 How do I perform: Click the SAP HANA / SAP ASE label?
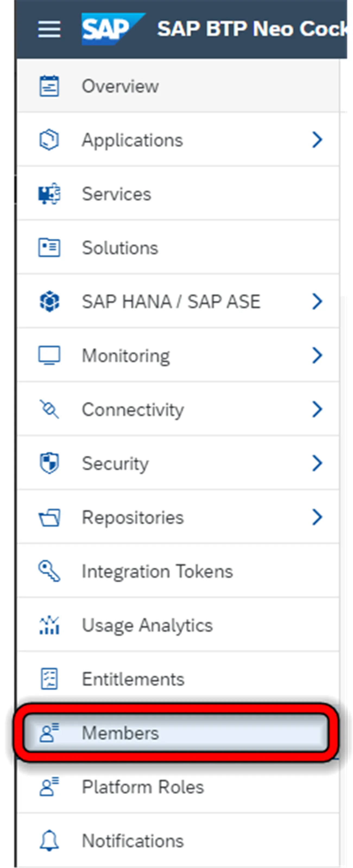[x=171, y=301]
